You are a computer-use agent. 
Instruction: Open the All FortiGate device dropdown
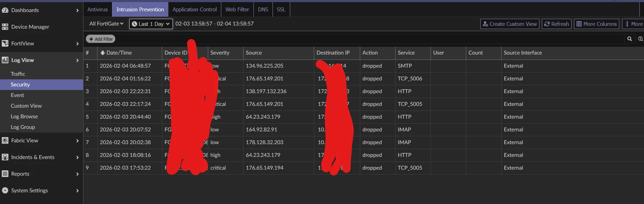(106, 24)
